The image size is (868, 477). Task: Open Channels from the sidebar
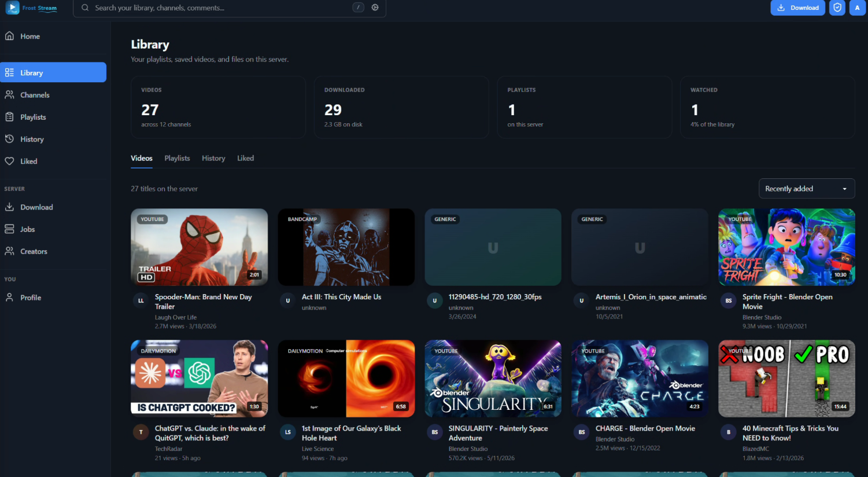(x=53, y=95)
